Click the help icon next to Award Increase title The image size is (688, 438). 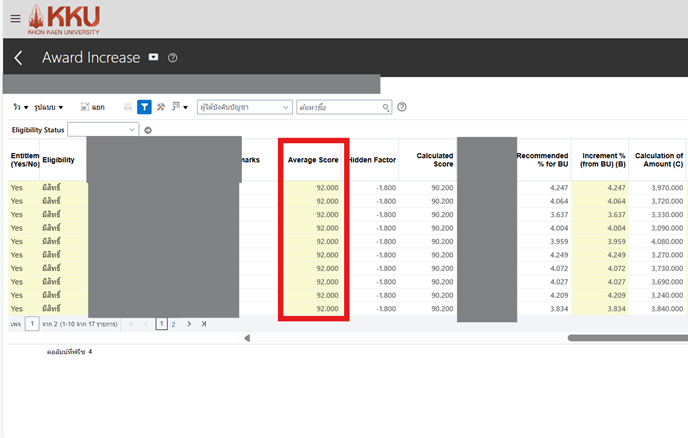tap(173, 58)
